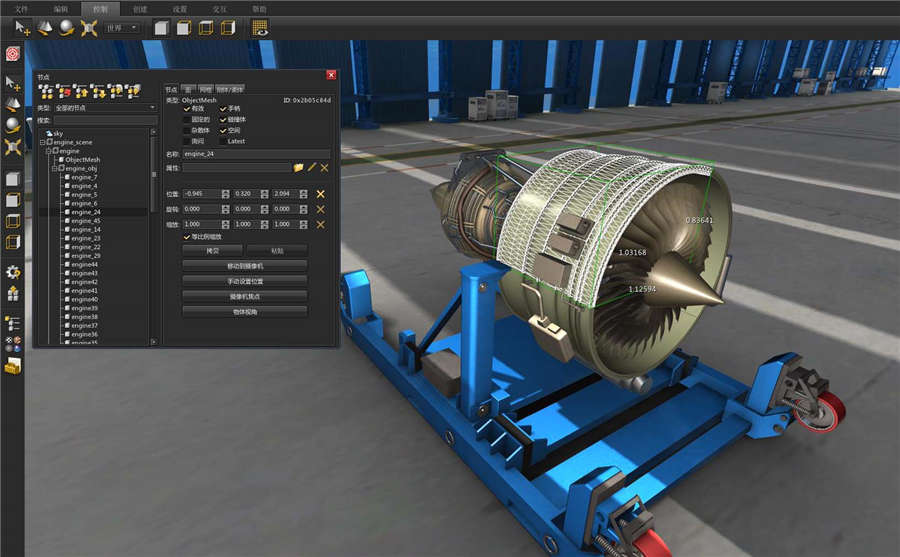Enable the Latest checkbox
This screenshot has height=557, width=900.
222,141
